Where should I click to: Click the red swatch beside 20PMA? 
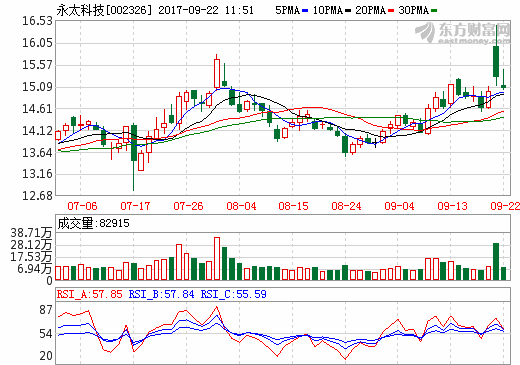[391, 11]
